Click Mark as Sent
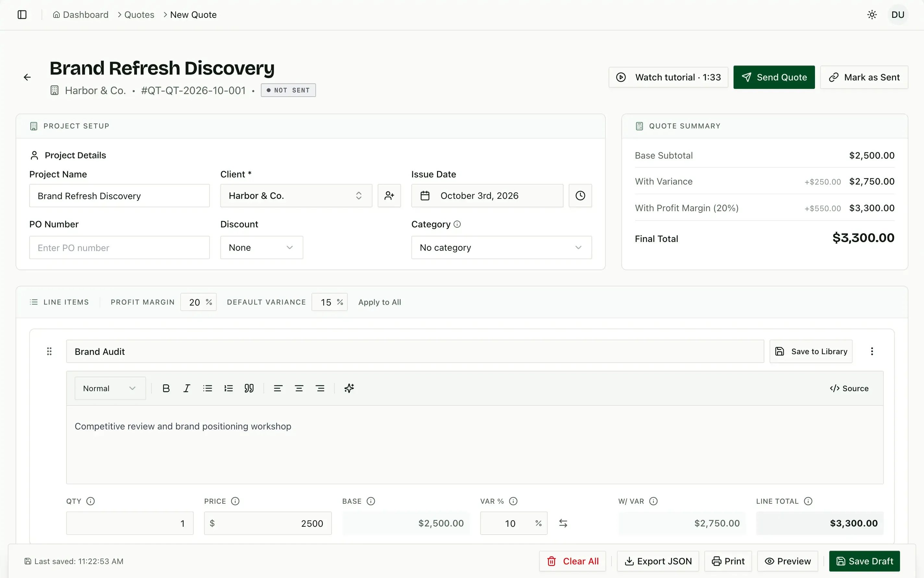 864,77
